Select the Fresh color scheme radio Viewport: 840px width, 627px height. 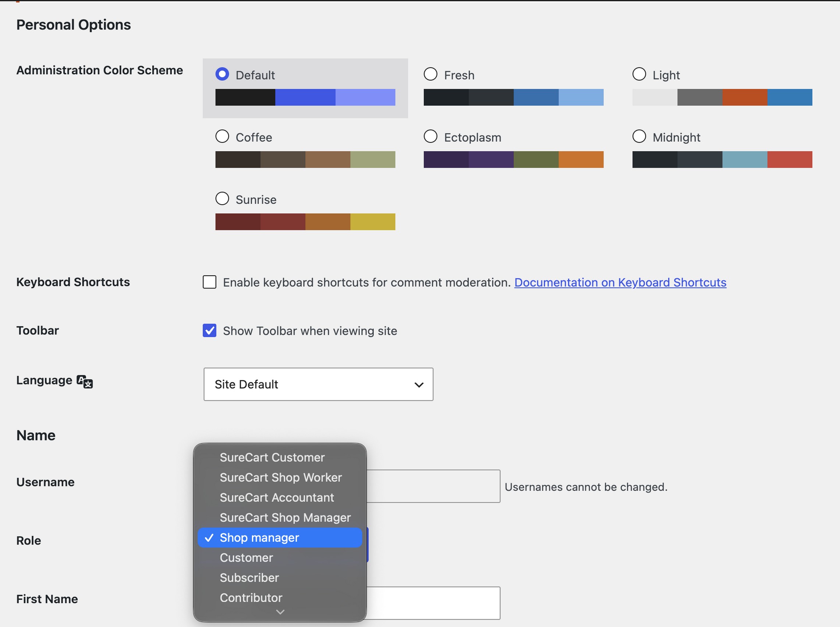[x=430, y=74]
